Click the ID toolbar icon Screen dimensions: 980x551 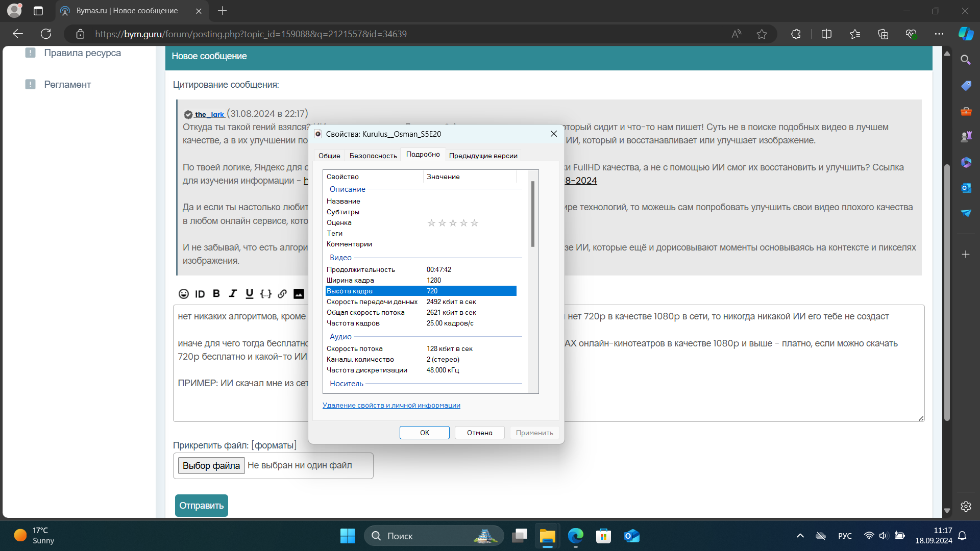(200, 294)
